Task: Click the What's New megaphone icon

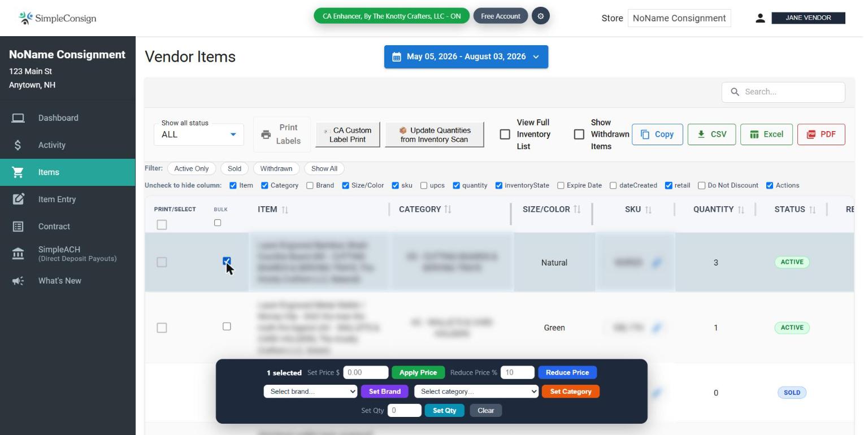Action: 18,281
